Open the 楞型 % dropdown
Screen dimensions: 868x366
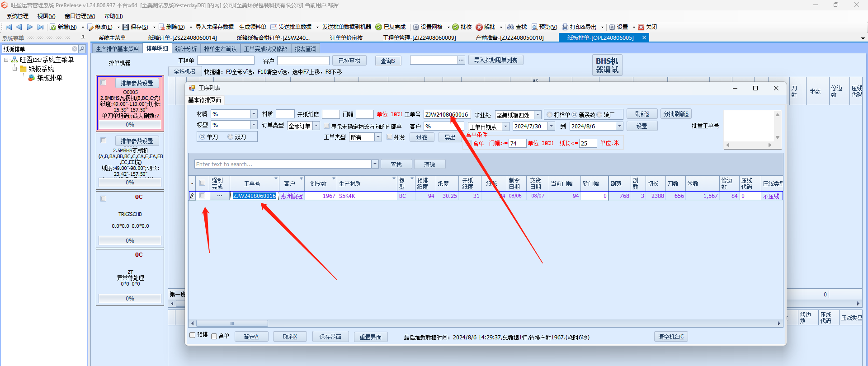[254, 125]
